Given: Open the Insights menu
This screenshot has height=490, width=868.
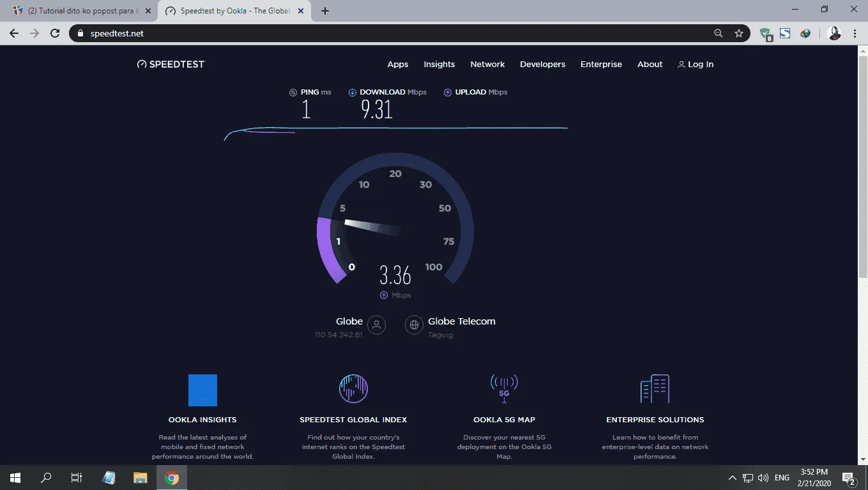Looking at the screenshot, I should 439,65.
